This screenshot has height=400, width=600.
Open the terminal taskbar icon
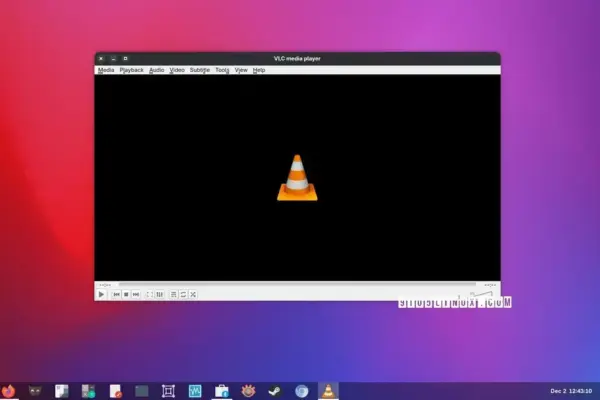142,391
